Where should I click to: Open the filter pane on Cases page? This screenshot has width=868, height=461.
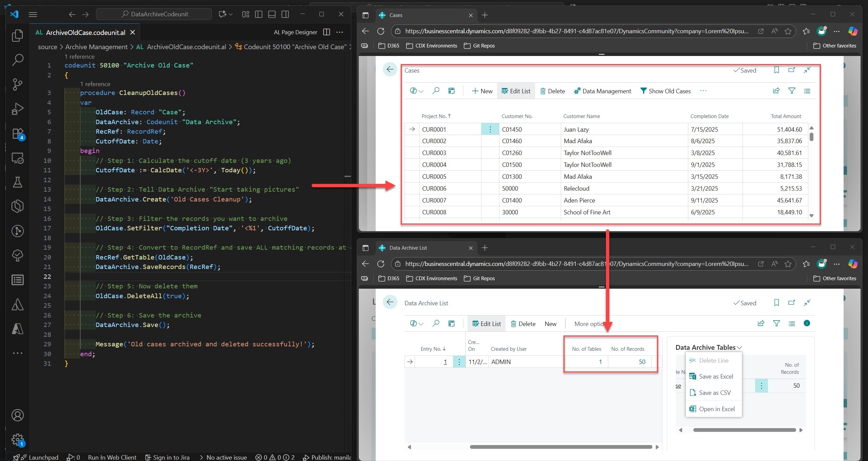(791, 91)
